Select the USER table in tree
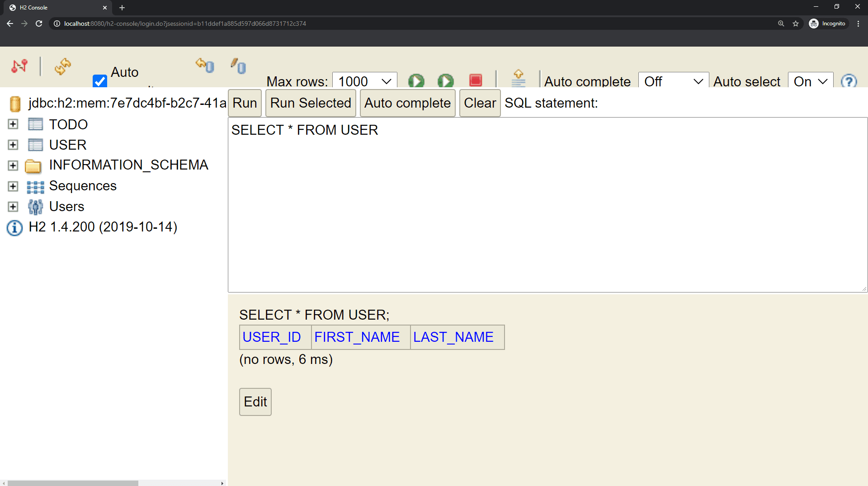This screenshot has width=868, height=486. [x=67, y=145]
